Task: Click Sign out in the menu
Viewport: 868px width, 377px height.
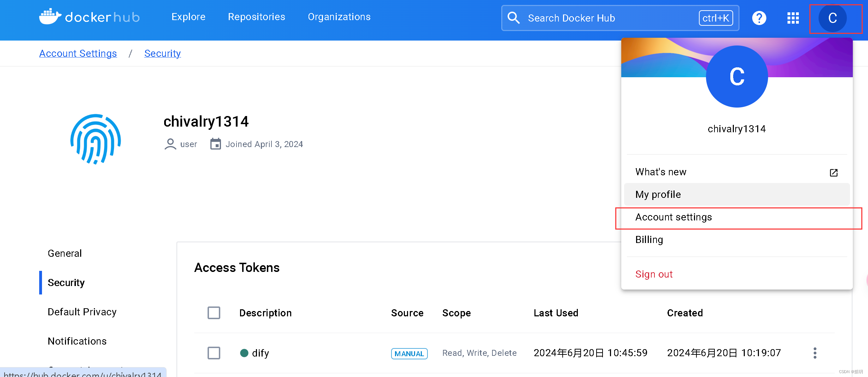Action: [737, 274]
